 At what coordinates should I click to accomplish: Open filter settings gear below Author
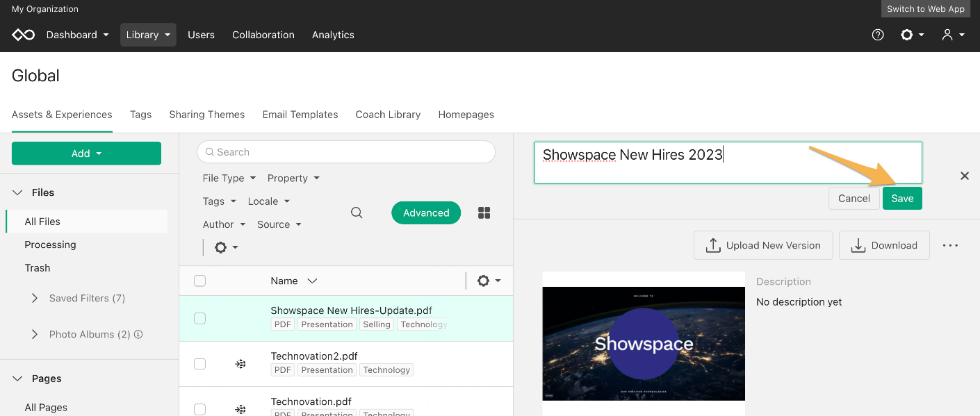(226, 247)
